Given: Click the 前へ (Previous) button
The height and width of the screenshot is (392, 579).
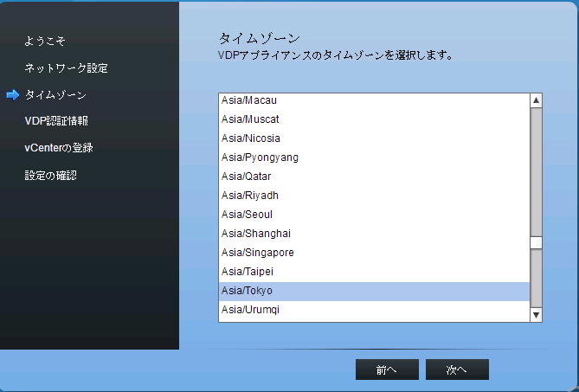Looking at the screenshot, I should [x=387, y=370].
